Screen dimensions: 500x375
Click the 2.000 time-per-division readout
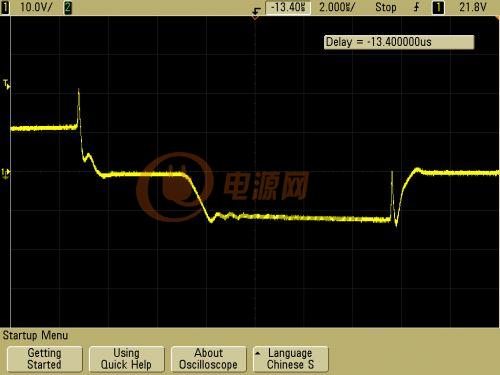337,7
